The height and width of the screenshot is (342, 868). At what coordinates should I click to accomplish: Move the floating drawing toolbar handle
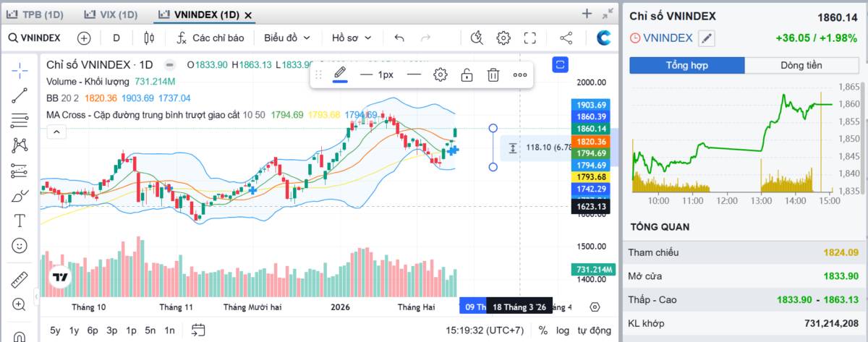coord(318,74)
